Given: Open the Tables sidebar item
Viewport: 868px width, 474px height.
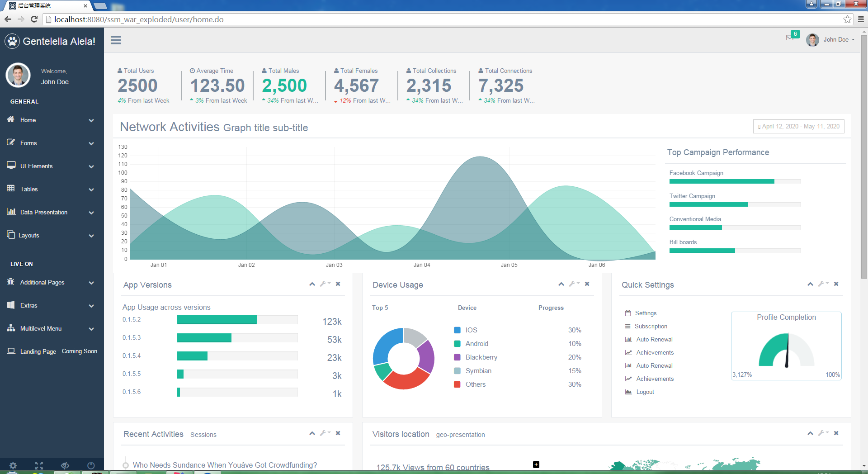Looking at the screenshot, I should (x=52, y=189).
